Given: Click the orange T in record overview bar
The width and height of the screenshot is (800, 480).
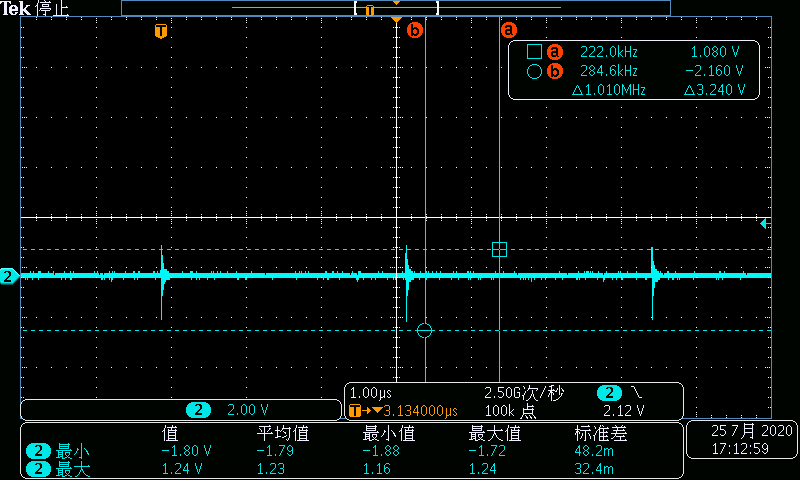Looking at the screenshot, I should [x=370, y=10].
